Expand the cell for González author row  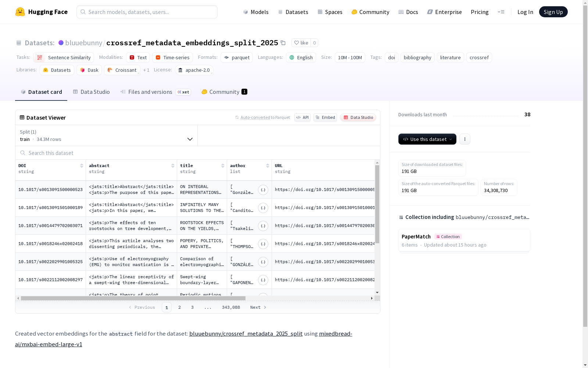click(x=263, y=190)
